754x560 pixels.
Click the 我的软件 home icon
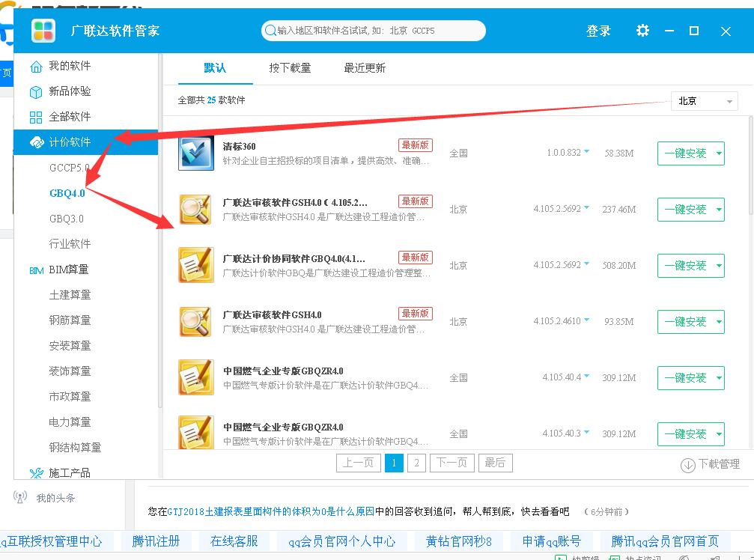pyautogui.click(x=36, y=67)
